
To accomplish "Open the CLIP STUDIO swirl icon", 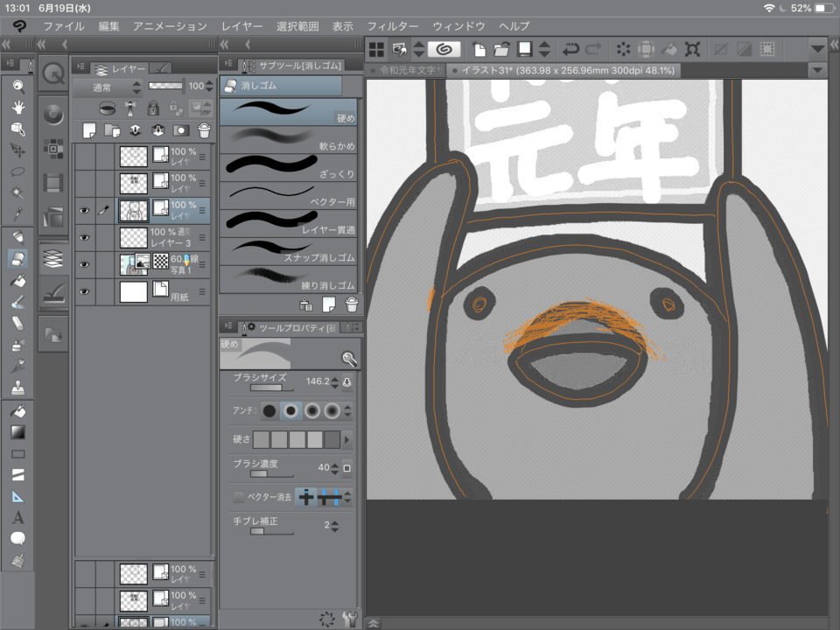I will tap(444, 49).
